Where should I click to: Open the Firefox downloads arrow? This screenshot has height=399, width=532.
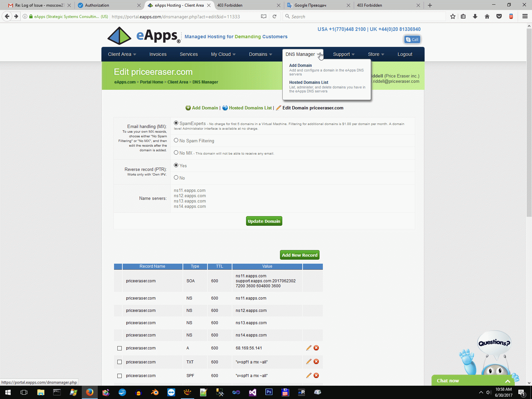click(x=475, y=16)
